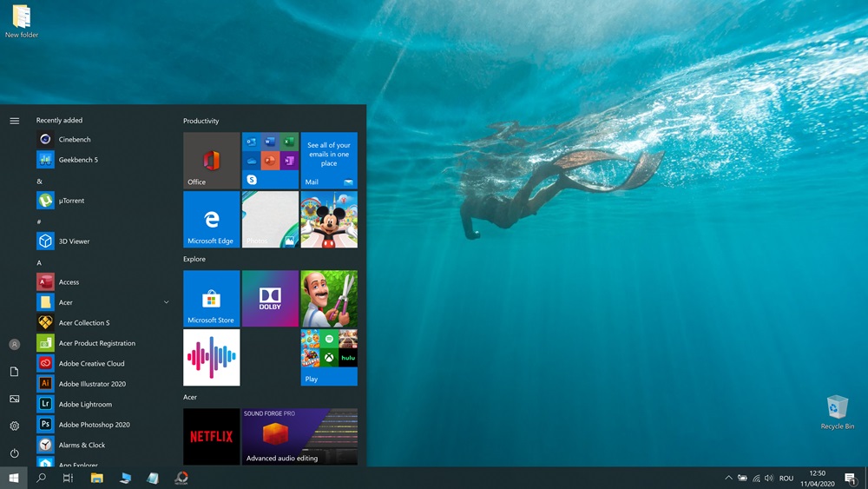Open the Play folder tile
868x489 pixels.
tap(329, 357)
